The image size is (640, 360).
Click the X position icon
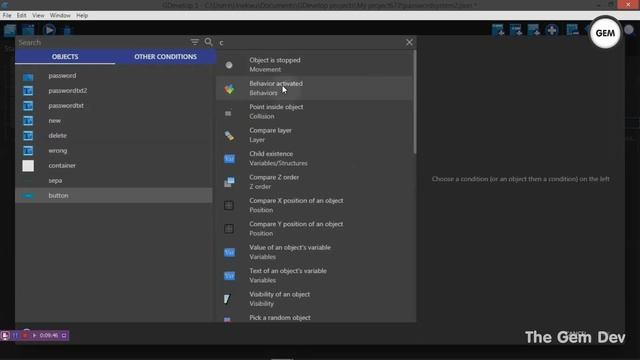tap(229, 205)
